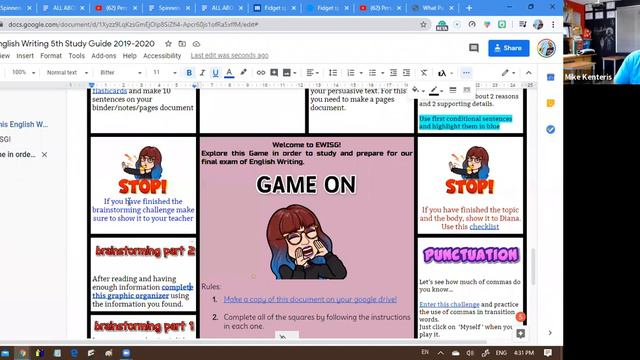Viewport: 640px width, 360px height.
Task: Follow the 'Make a copy of this document' link
Action: point(310,299)
